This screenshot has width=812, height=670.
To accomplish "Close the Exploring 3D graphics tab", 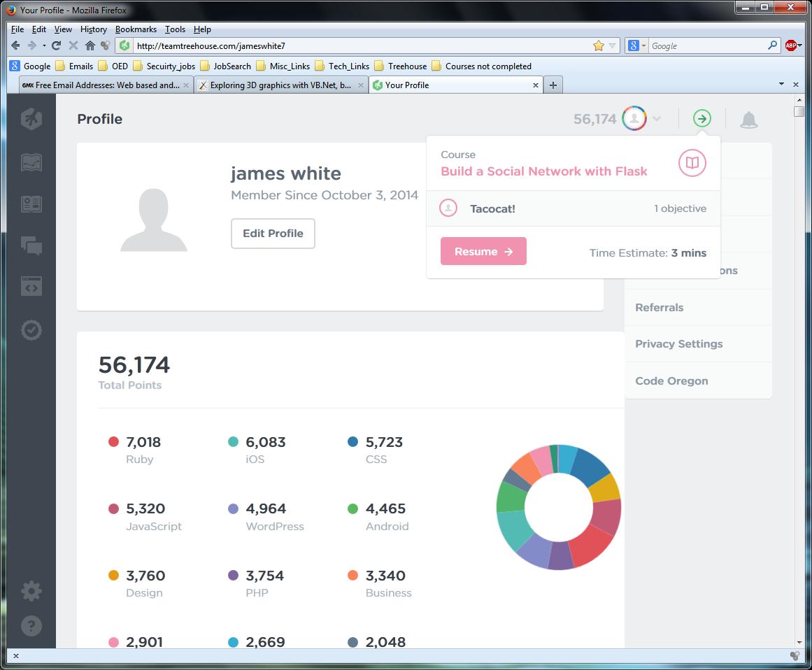I will 360,85.
